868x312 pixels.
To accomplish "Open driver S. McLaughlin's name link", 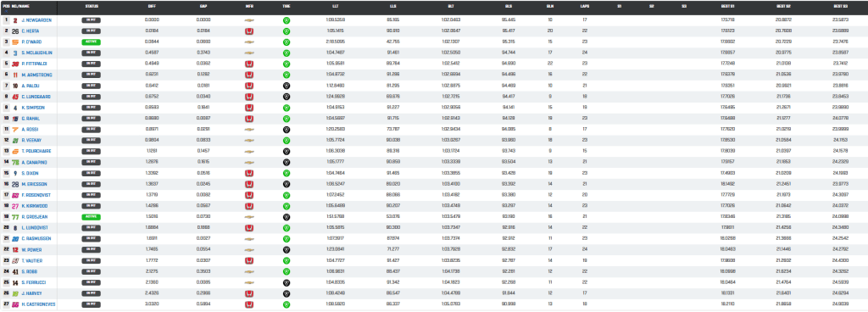I will tap(36, 53).
